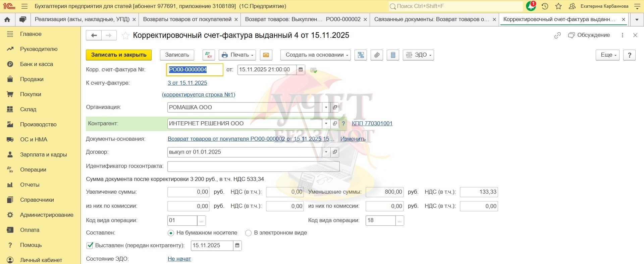This screenshot has height=264, width=644.
Task: Click the envelope email icon in the toolbar
Action: 266,55
